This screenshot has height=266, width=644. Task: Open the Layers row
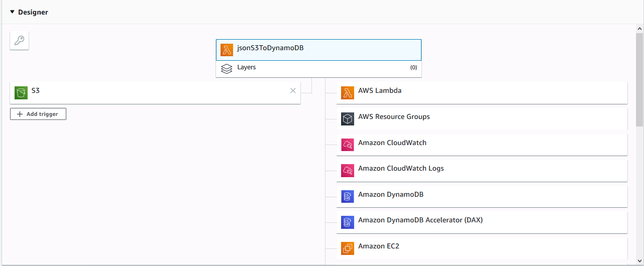coord(318,68)
